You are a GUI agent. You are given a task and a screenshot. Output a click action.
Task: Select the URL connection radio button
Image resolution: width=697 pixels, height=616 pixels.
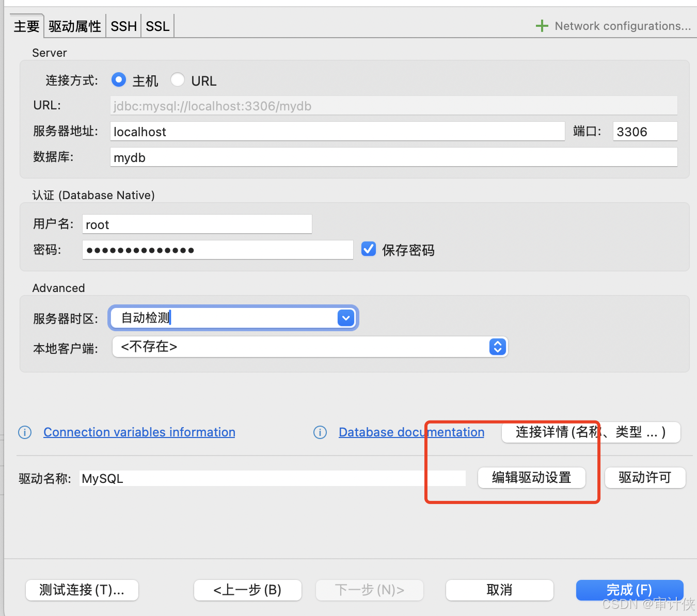[178, 80]
